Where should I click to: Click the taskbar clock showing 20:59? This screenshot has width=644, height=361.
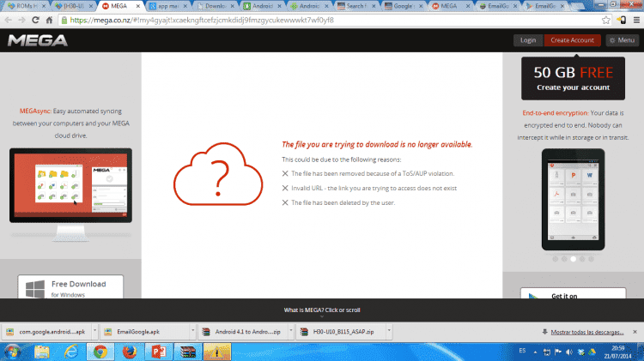pyautogui.click(x=617, y=352)
